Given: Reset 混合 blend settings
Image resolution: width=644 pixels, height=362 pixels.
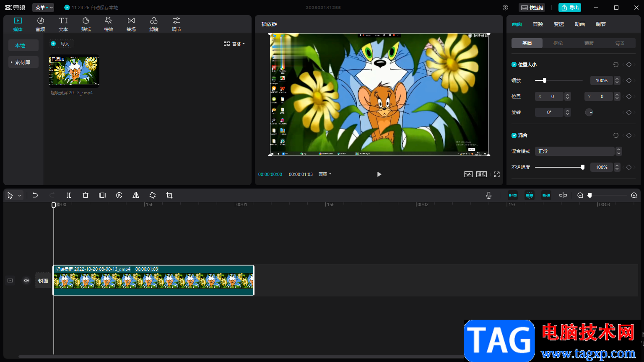Looking at the screenshot, I should coord(616,135).
